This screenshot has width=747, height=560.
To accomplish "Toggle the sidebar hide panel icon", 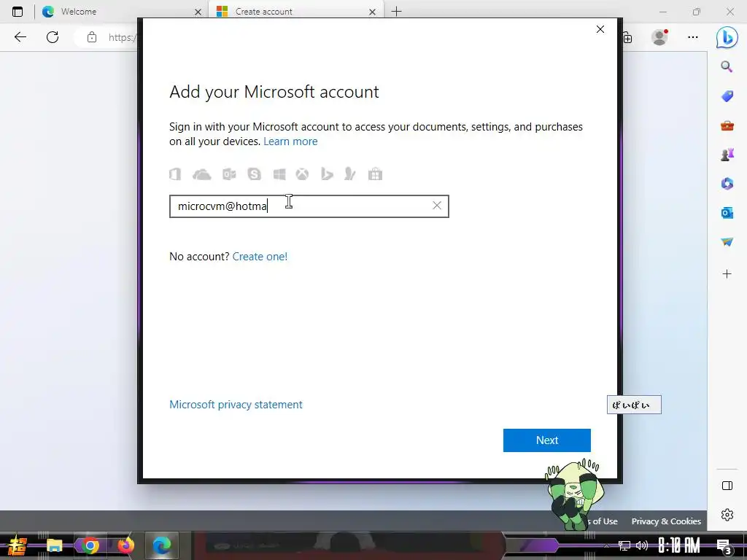I will tap(727, 486).
